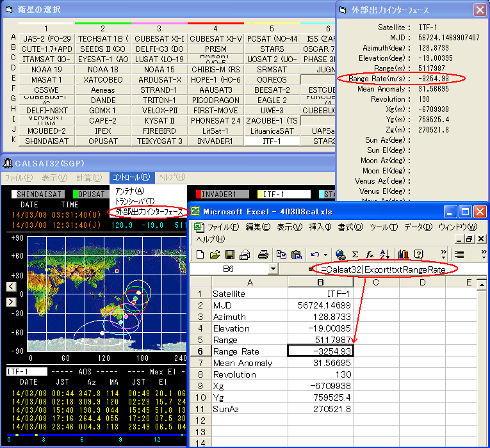Open the Name Box dropdown next to B6
Screen dimensions: 490x448
tap(273, 269)
